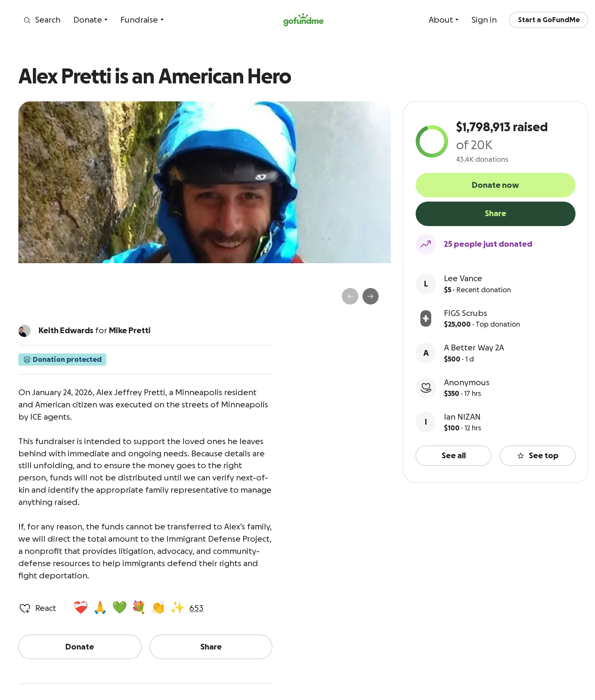Image resolution: width=595 pixels, height=700 pixels.
Task: Click the Donate now button
Action: point(495,185)
